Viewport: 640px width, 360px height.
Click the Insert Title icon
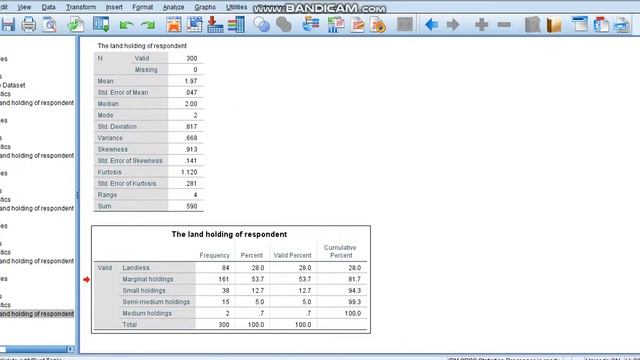(601, 24)
